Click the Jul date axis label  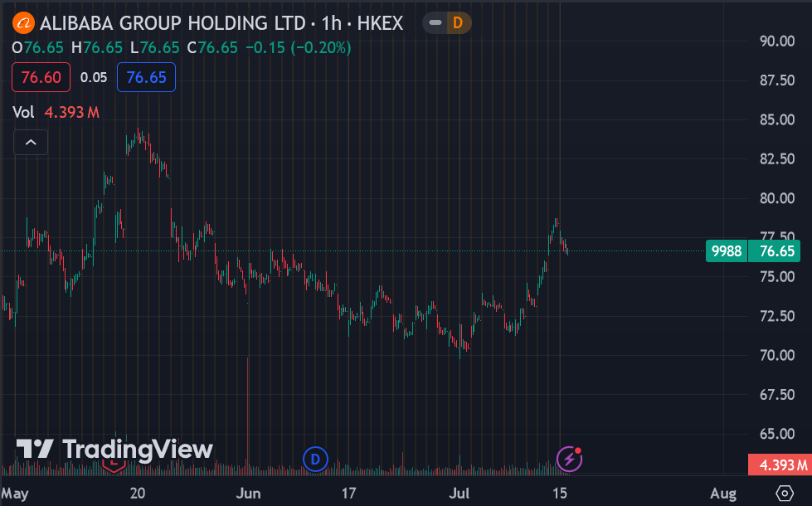[x=459, y=493]
